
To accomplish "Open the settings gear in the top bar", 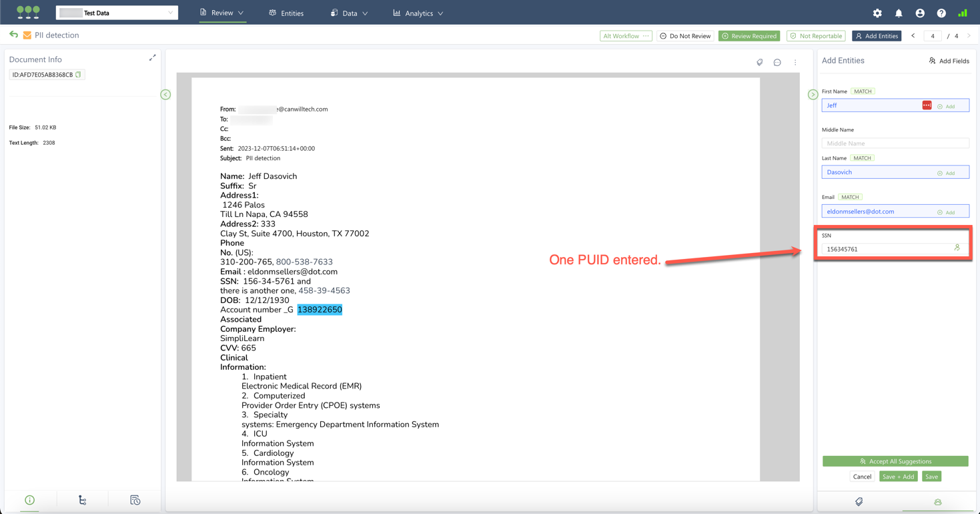I will pos(877,13).
